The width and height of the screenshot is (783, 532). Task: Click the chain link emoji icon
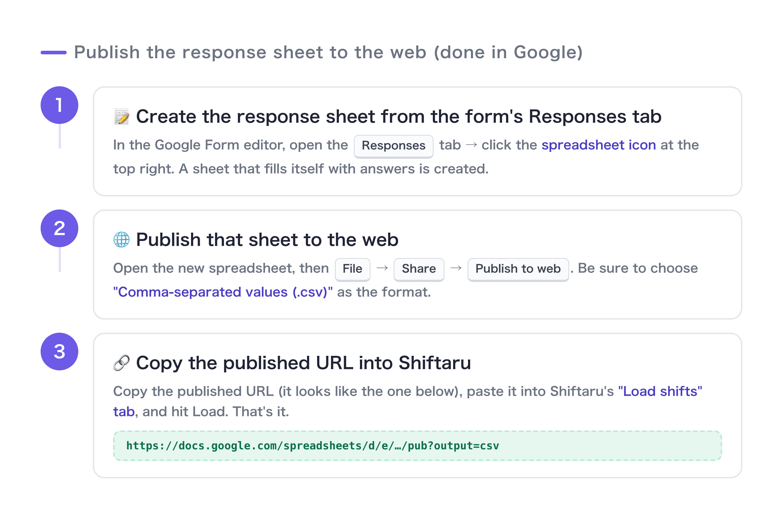coord(121,363)
